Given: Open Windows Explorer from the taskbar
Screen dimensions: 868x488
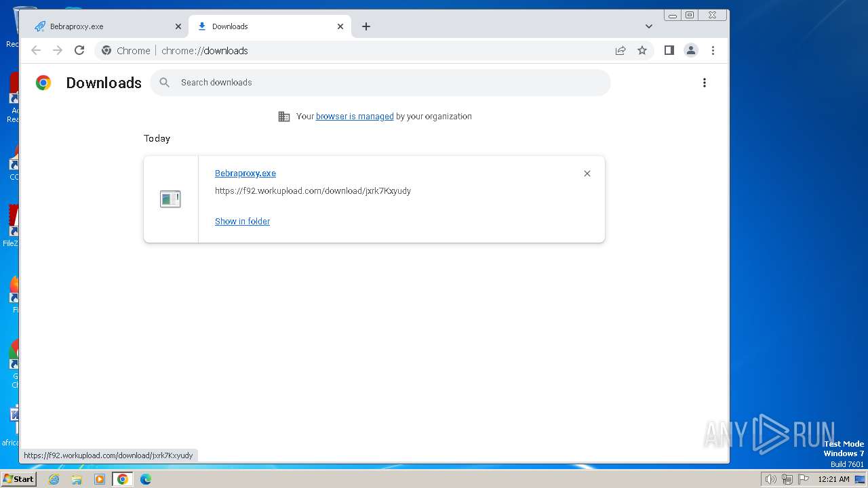Looking at the screenshot, I should pyautogui.click(x=77, y=479).
